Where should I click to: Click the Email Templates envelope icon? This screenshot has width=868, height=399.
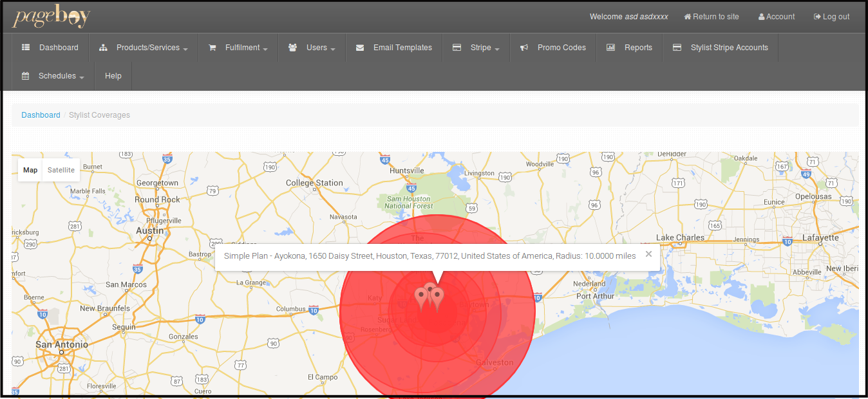pyautogui.click(x=360, y=48)
